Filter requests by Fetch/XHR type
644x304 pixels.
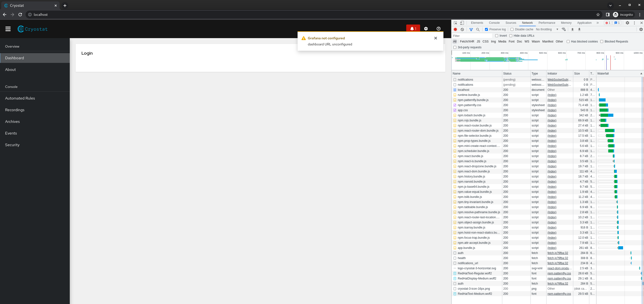point(467,42)
